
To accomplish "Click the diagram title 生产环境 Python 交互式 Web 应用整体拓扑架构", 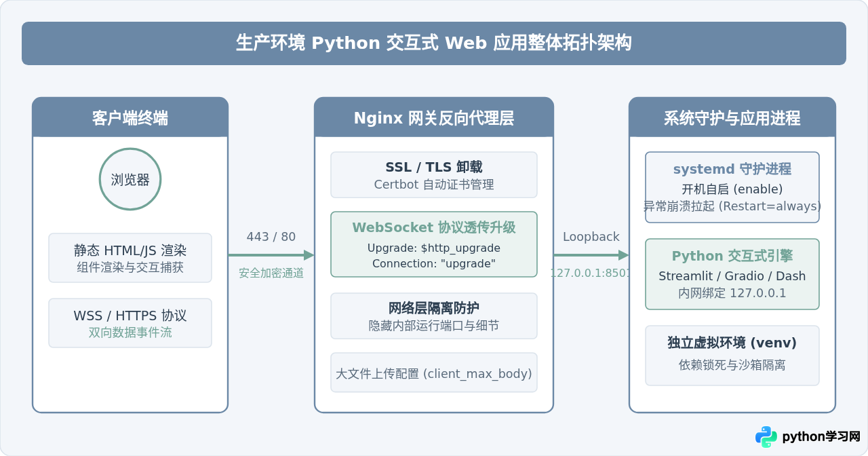I will pos(434,43).
